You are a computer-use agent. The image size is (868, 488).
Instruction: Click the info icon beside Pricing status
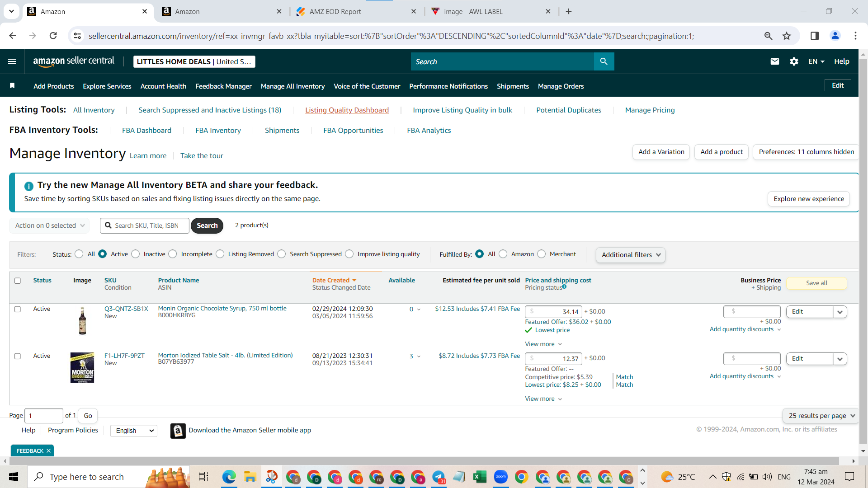coord(564,286)
